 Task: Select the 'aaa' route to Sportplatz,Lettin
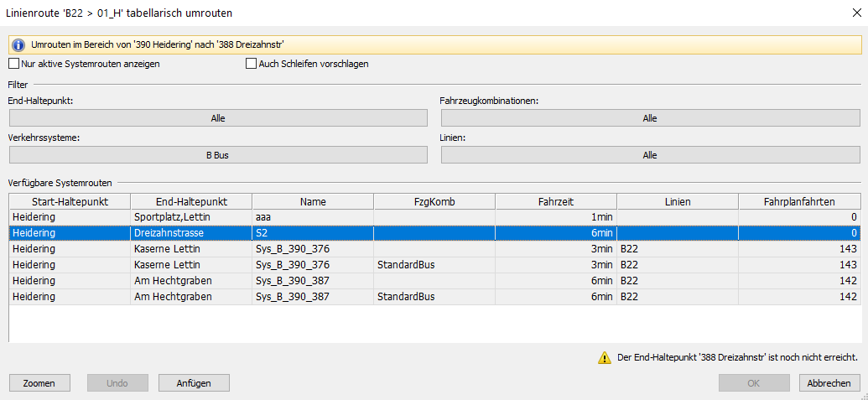(312, 217)
